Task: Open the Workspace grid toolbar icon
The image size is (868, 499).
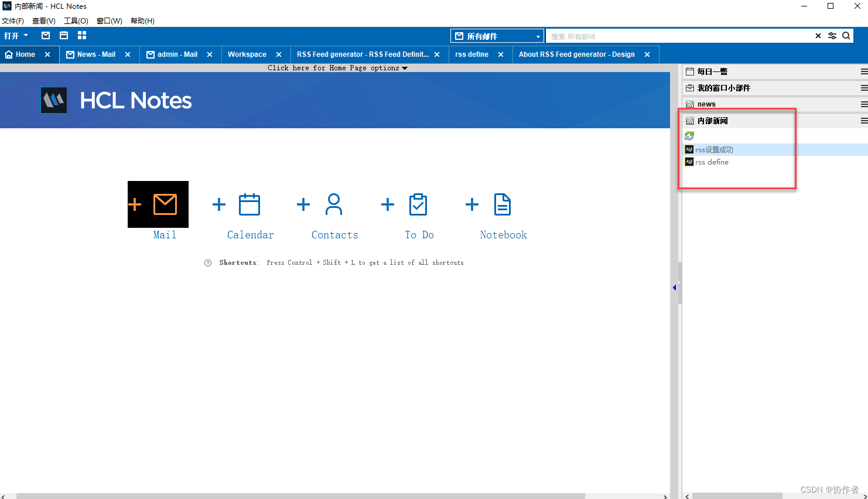Action: pyautogui.click(x=82, y=35)
